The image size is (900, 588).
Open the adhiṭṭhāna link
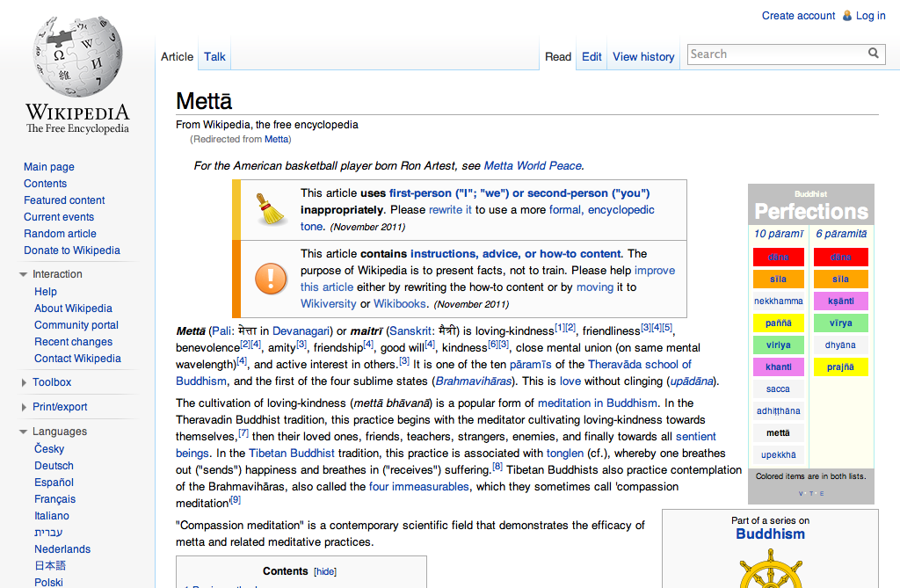click(x=779, y=410)
